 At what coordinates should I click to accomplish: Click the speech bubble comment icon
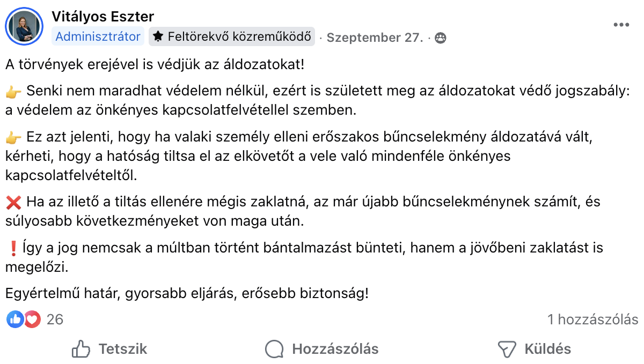274,349
